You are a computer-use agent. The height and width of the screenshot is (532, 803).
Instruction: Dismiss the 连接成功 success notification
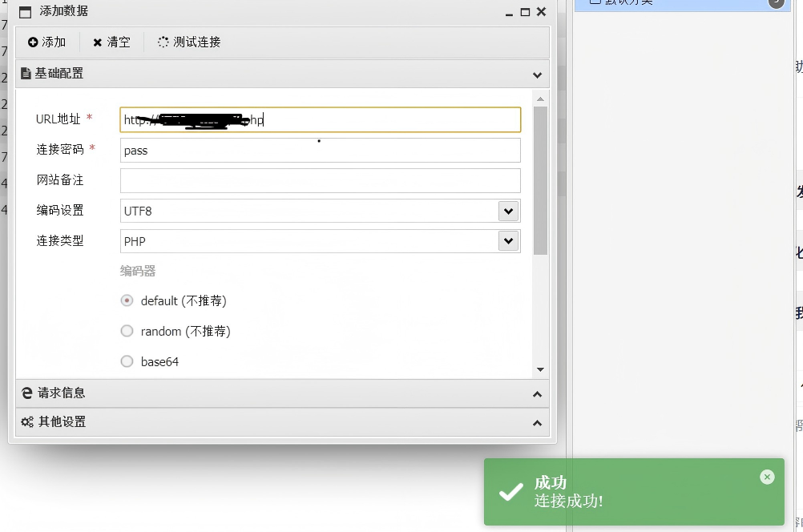[x=767, y=478]
